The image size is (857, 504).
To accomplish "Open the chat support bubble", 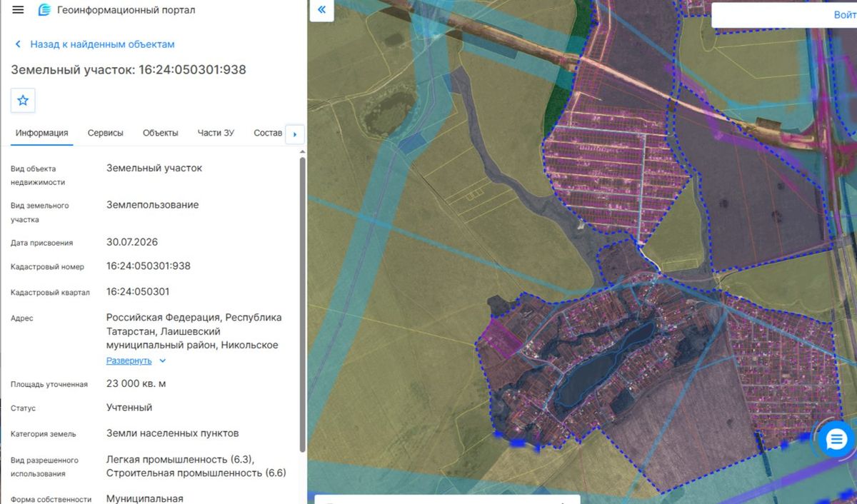I will 836,440.
